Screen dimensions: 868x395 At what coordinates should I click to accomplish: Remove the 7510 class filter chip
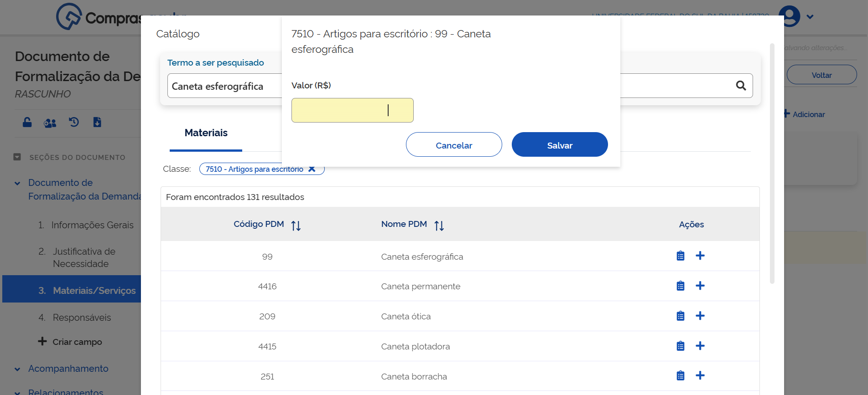[x=312, y=169]
